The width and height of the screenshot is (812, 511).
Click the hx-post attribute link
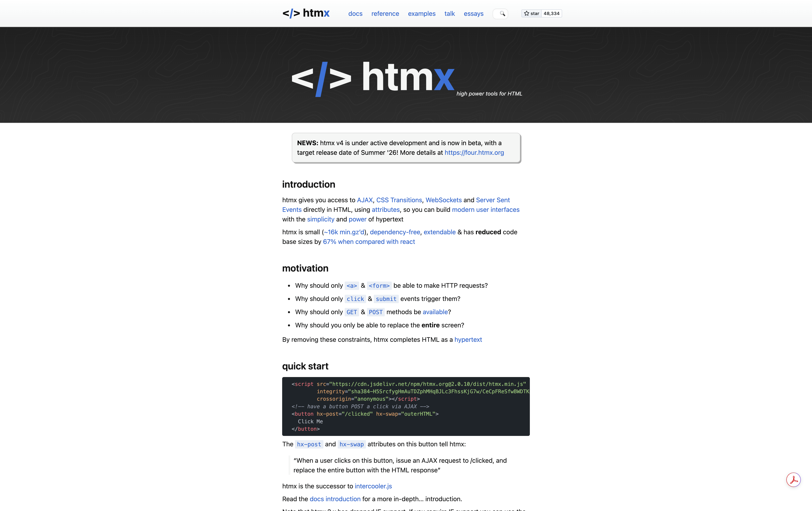tap(309, 444)
